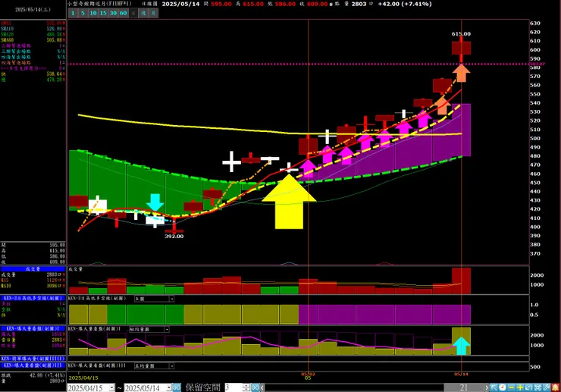This screenshot has height=392, width=561.
Task: Click the KEN-籌單爆大量(副圖IIII) blue header
Action: pyautogui.click(x=33, y=359)
